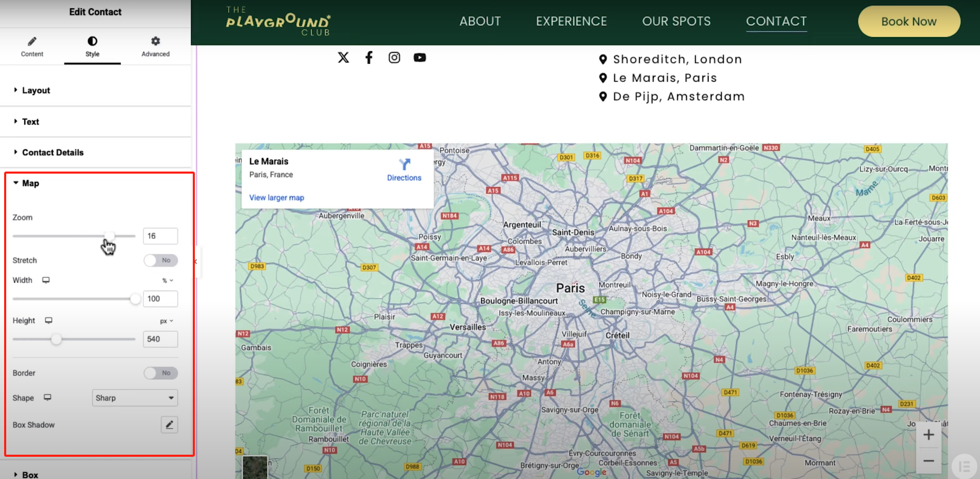Image resolution: width=980 pixels, height=479 pixels.
Task: Enable the Border toggle
Action: pos(161,373)
